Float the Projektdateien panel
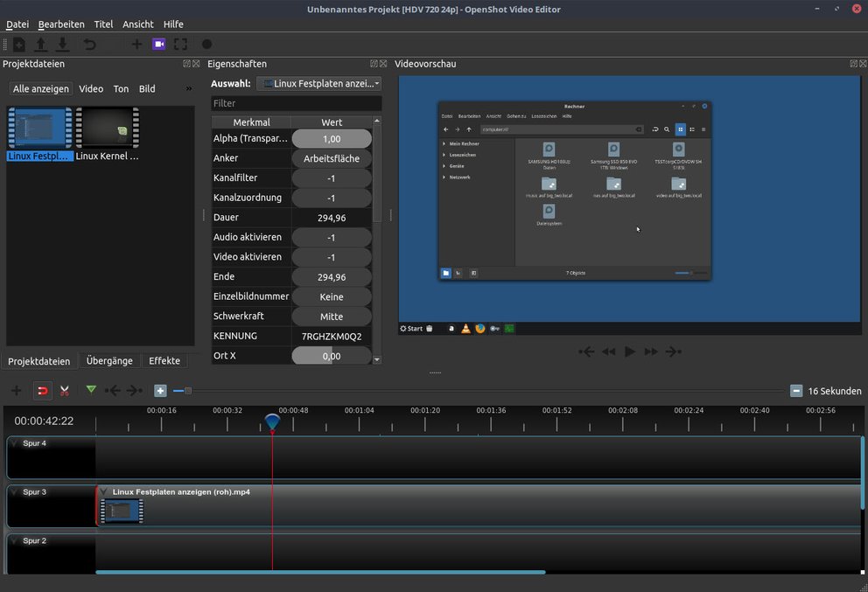This screenshot has width=868, height=592. coord(187,64)
